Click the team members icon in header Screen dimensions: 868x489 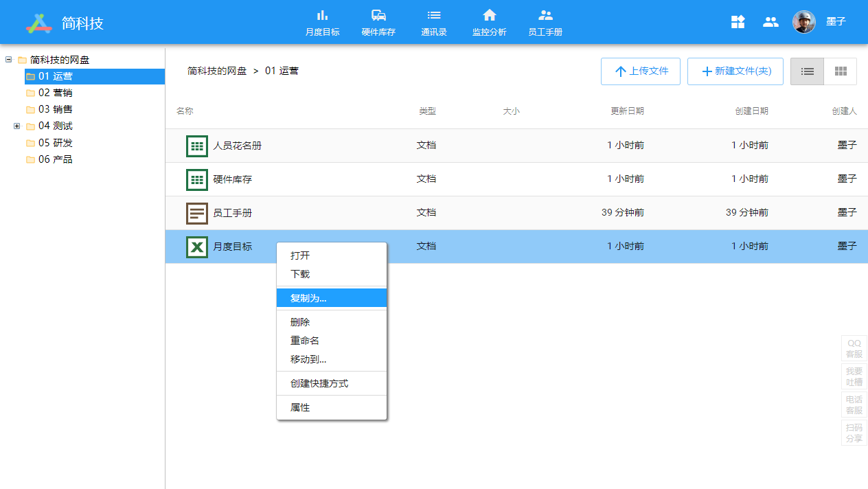pyautogui.click(x=770, y=22)
